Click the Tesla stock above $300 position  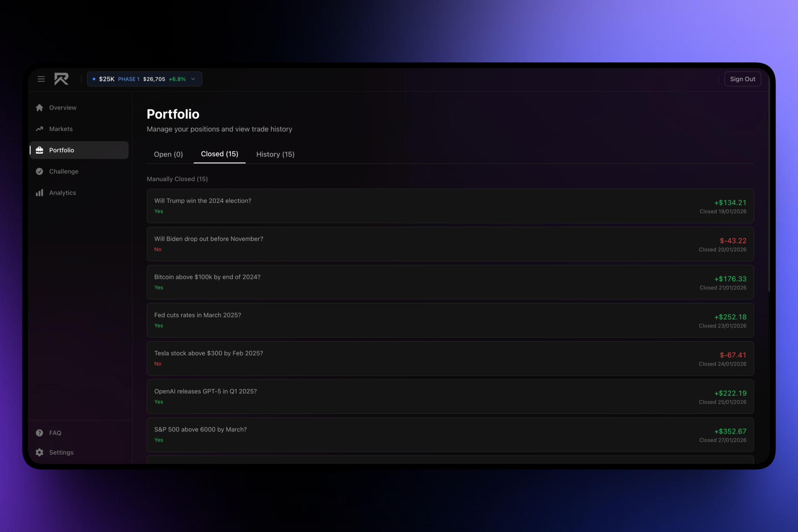click(x=449, y=358)
